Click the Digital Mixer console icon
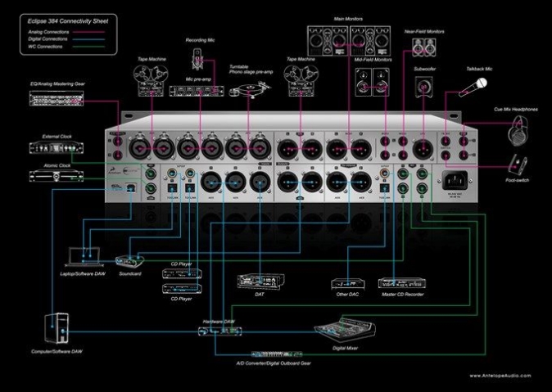 point(345,330)
